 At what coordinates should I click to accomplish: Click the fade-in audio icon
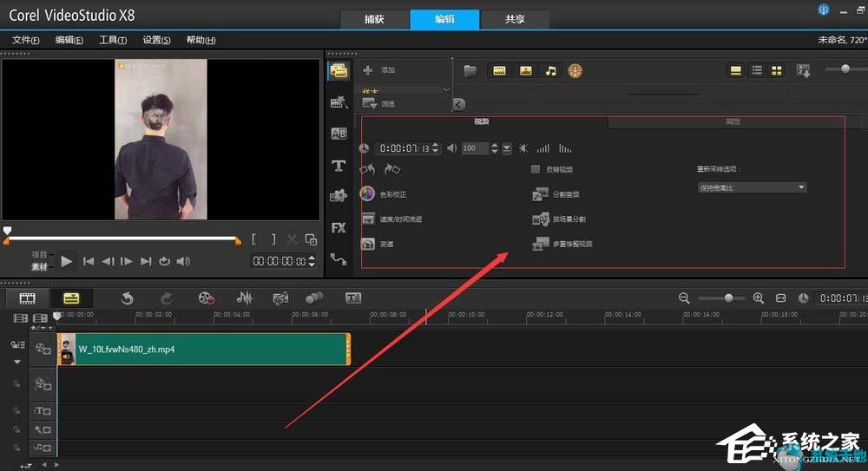[x=543, y=148]
